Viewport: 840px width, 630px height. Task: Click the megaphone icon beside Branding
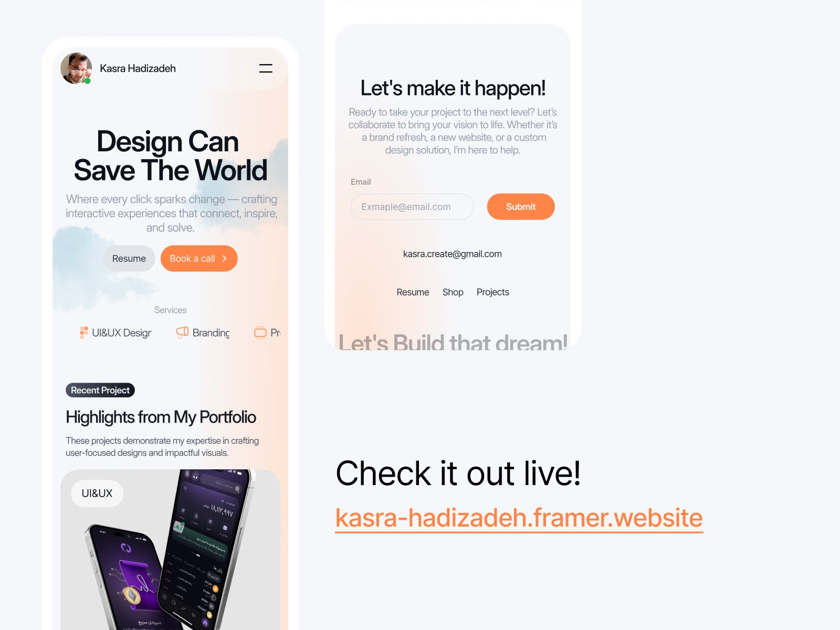tap(182, 332)
